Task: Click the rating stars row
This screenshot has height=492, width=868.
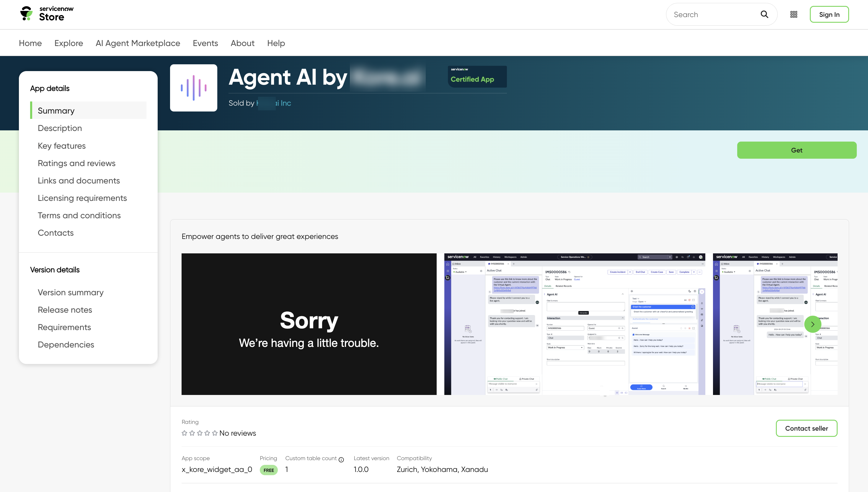Action: click(x=199, y=433)
